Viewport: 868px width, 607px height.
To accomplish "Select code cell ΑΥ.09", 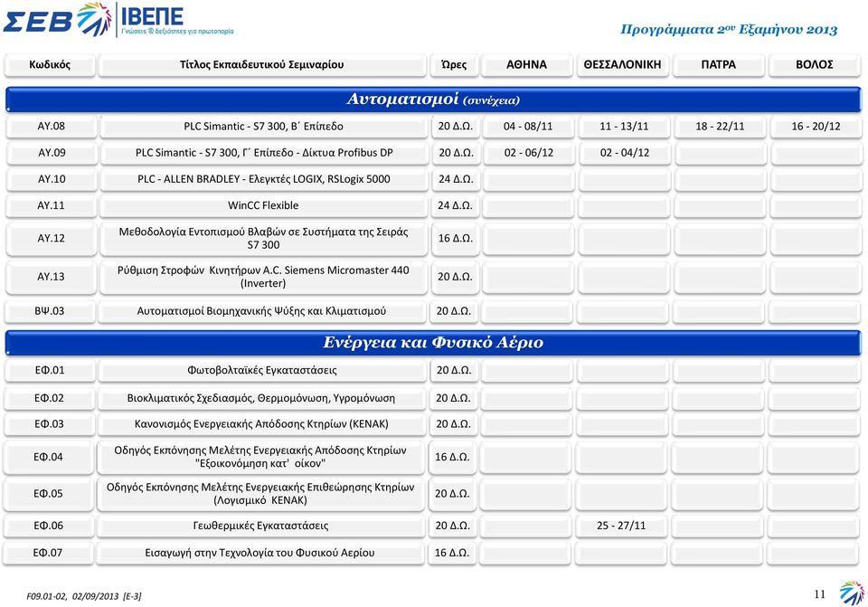I will pyautogui.click(x=52, y=153).
